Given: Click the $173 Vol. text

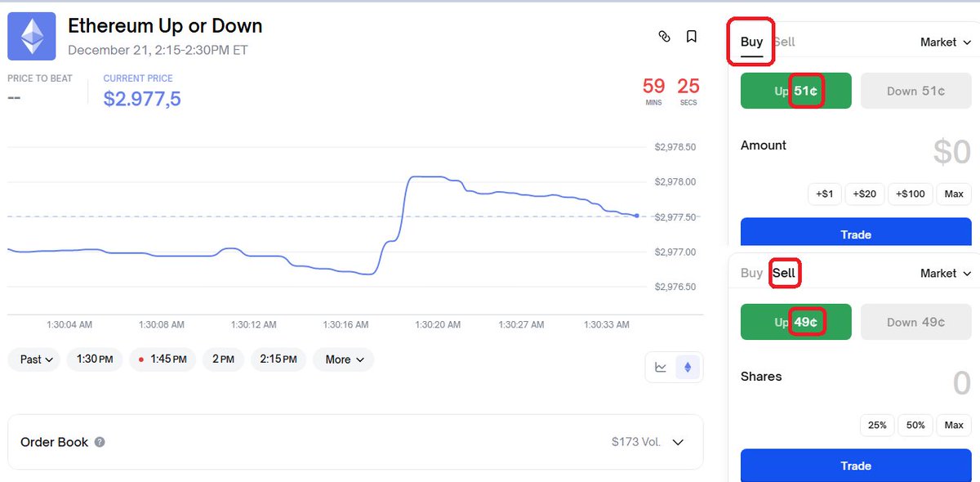Looking at the screenshot, I should [x=636, y=442].
